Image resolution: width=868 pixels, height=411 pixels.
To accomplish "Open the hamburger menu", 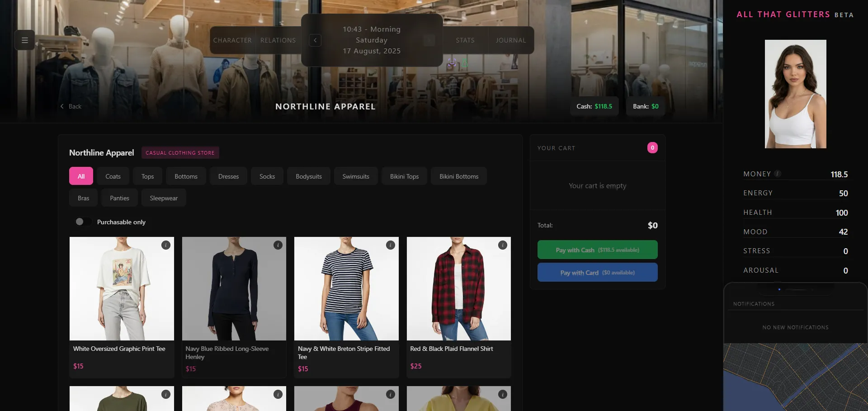I will [x=25, y=40].
